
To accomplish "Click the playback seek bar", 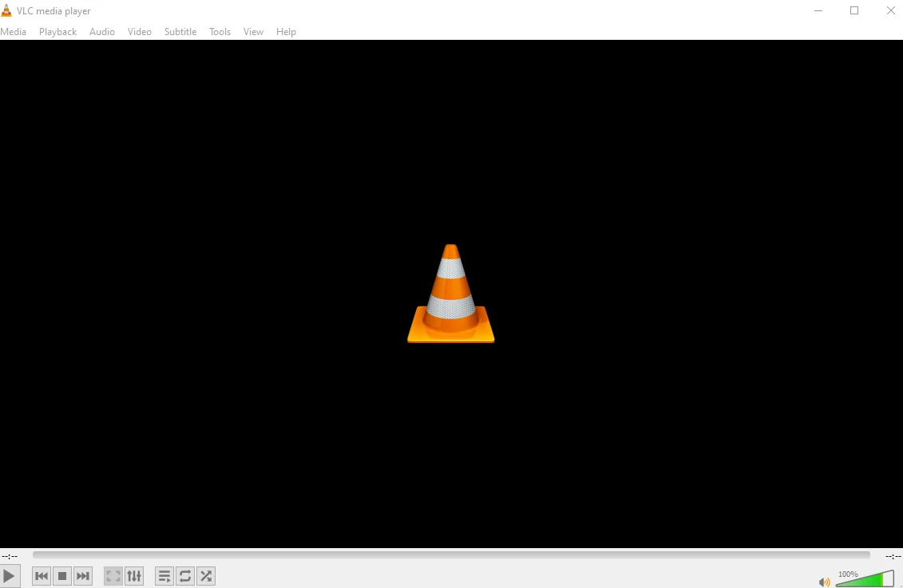I will point(450,554).
